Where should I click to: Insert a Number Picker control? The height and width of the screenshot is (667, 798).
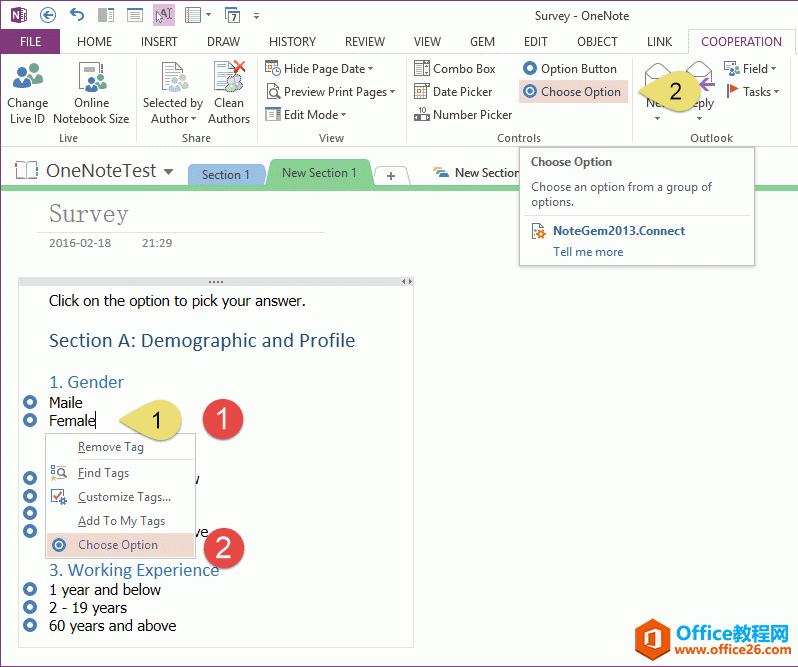463,114
